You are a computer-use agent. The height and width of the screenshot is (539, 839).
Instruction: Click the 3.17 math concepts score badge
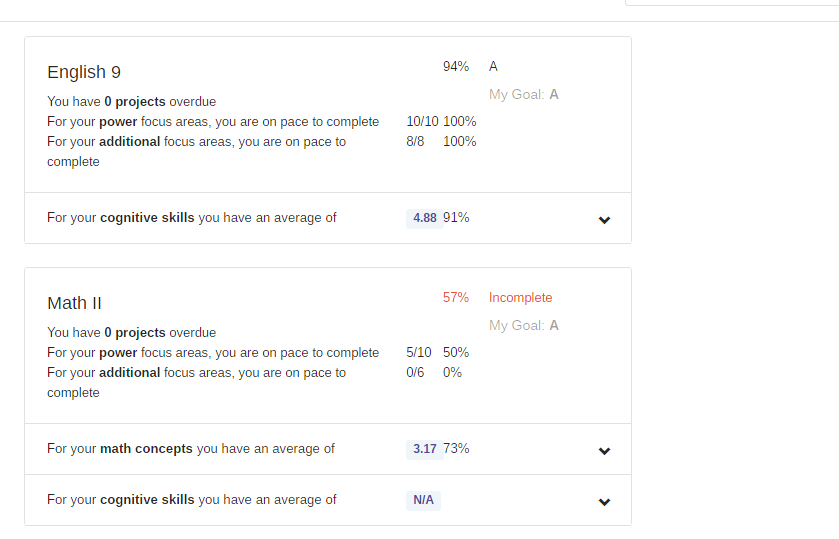(x=425, y=449)
